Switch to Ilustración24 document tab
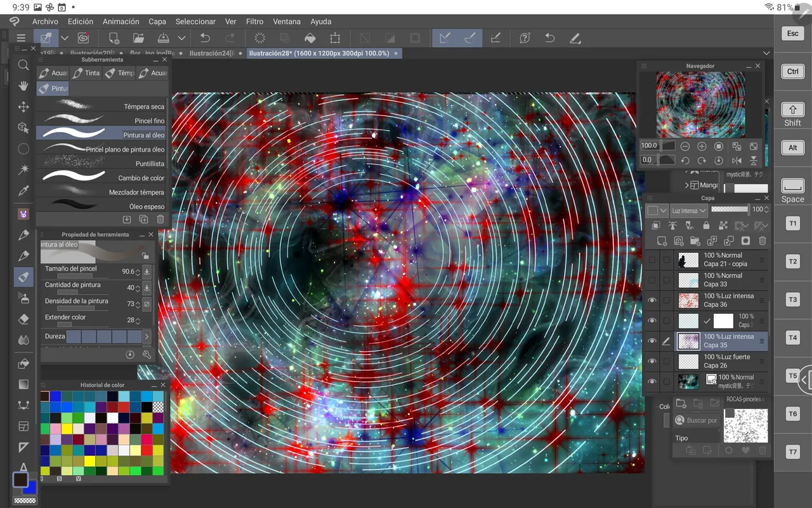The height and width of the screenshot is (508, 812). tap(213, 53)
